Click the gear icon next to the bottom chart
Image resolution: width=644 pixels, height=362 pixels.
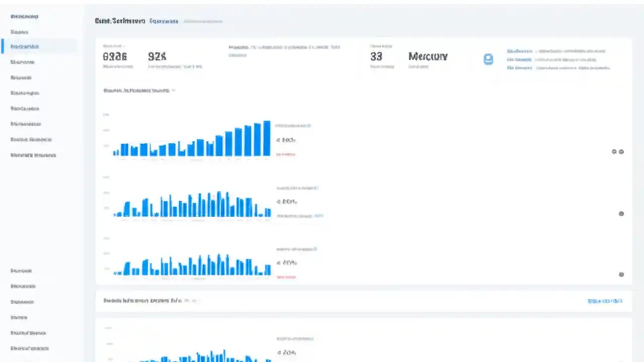621,275
